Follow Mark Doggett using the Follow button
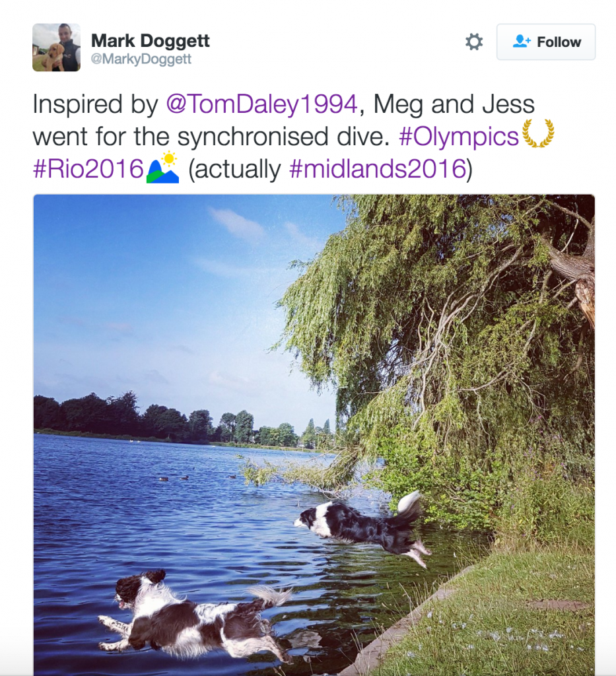This screenshot has width=616, height=676. [x=545, y=42]
